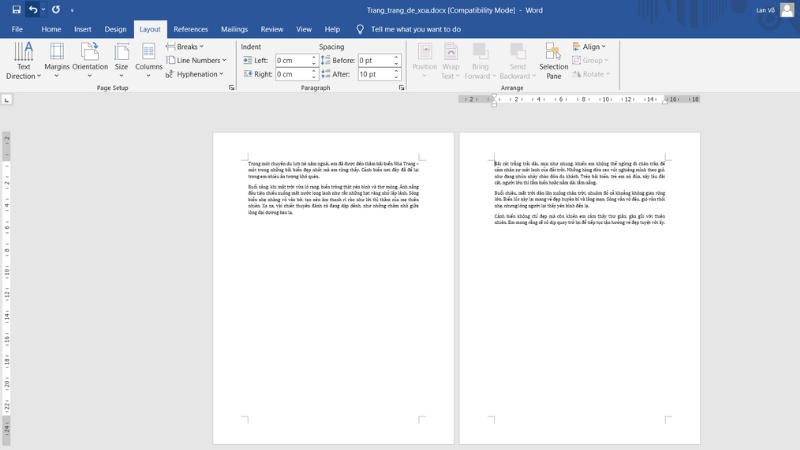Viewport: 800px width, 450px height.
Task: Open the Page Setup dialog launcher
Action: click(231, 88)
